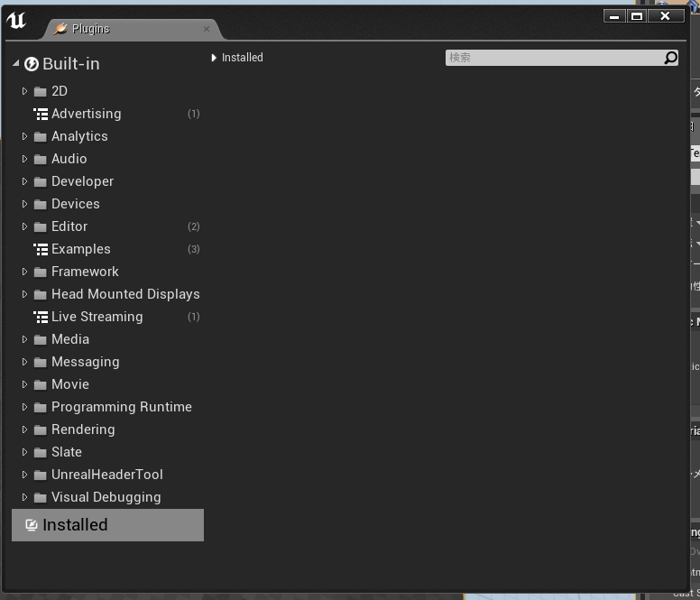The width and height of the screenshot is (700, 600).
Task: Collapse the Built-in category tree
Action: click(x=16, y=63)
